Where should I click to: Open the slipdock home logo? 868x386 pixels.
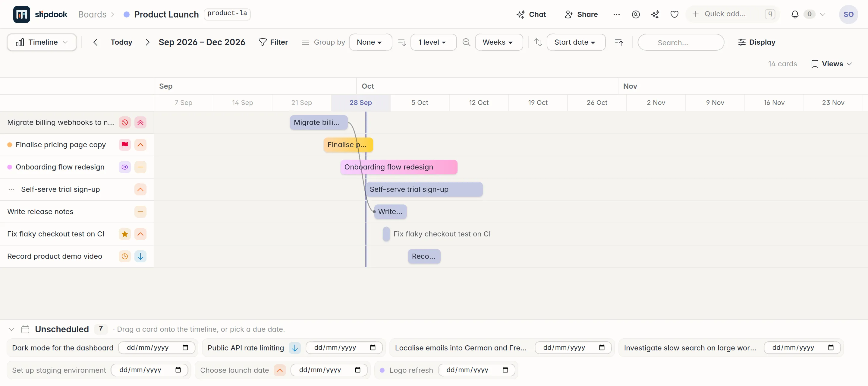click(x=40, y=14)
